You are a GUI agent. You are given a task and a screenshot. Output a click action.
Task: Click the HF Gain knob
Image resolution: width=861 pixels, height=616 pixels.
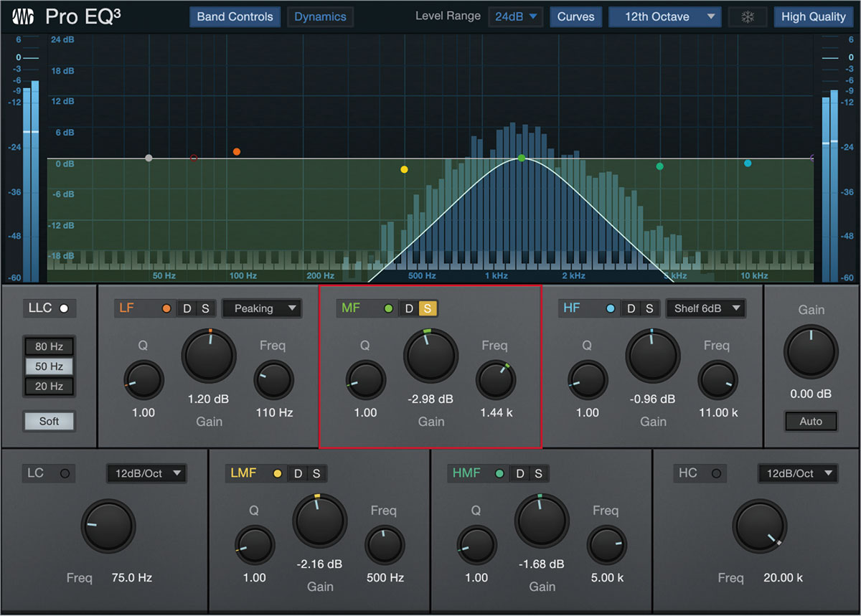click(653, 356)
